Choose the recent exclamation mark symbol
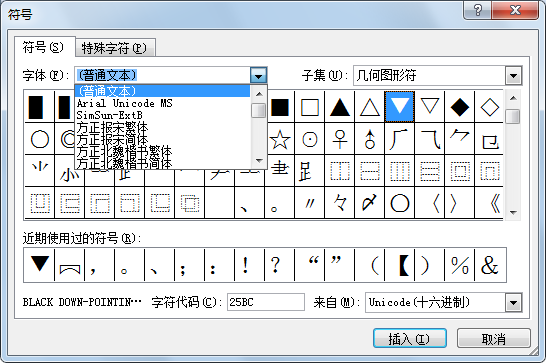Viewport: 546px width, 363px height. click(x=250, y=265)
